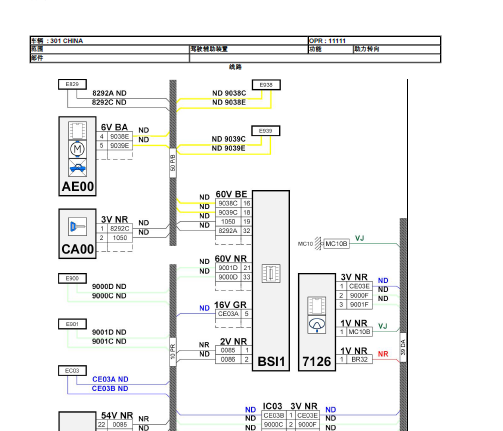The width and height of the screenshot is (503, 431).
Task: Select the E829 splice box
Action: click(x=72, y=84)
